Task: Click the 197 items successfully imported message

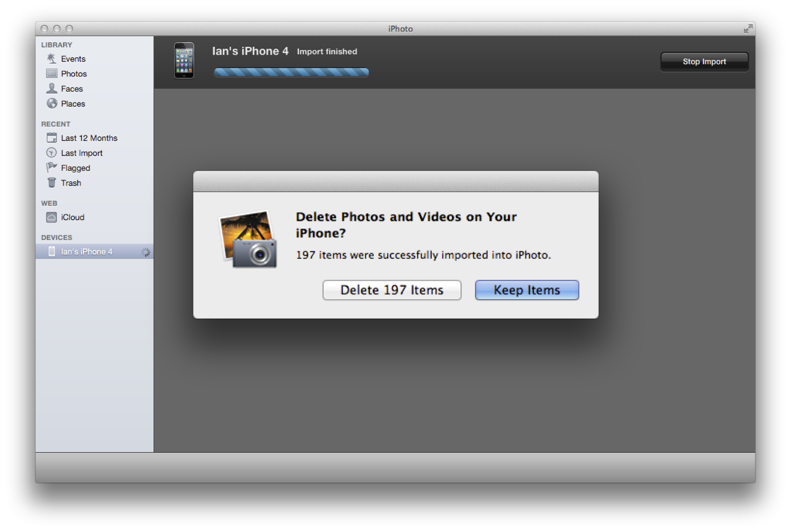Action: pos(423,255)
